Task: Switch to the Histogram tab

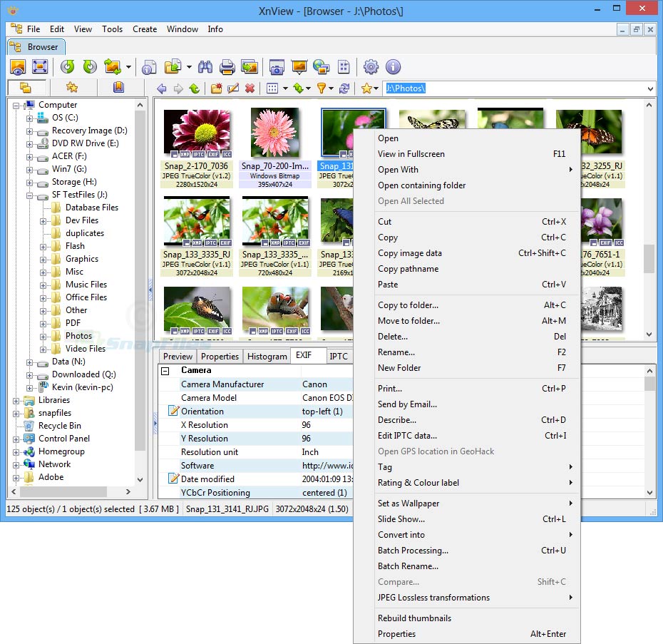Action: 267,357
